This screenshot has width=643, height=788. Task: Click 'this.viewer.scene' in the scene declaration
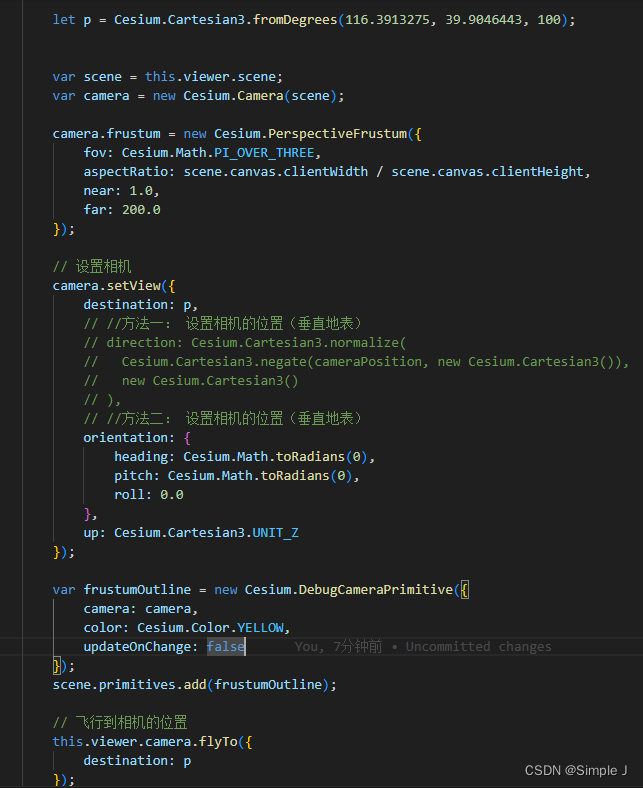pos(210,77)
